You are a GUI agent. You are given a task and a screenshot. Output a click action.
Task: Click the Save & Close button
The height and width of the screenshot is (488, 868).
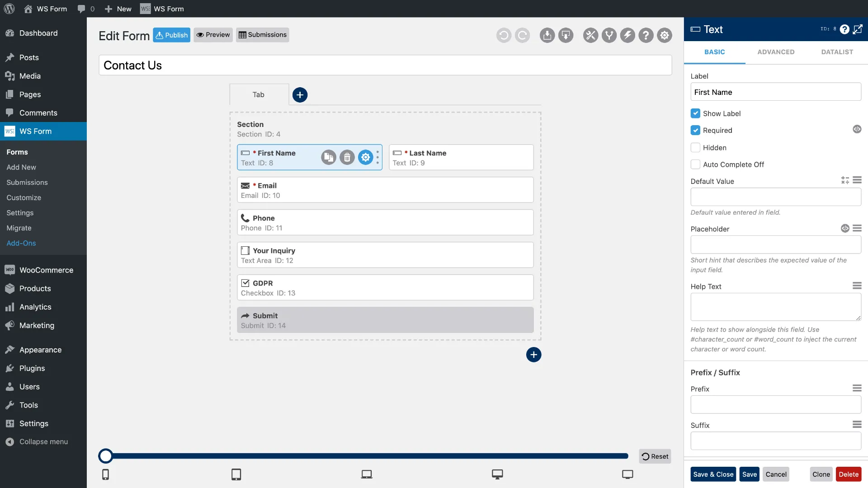tap(713, 474)
